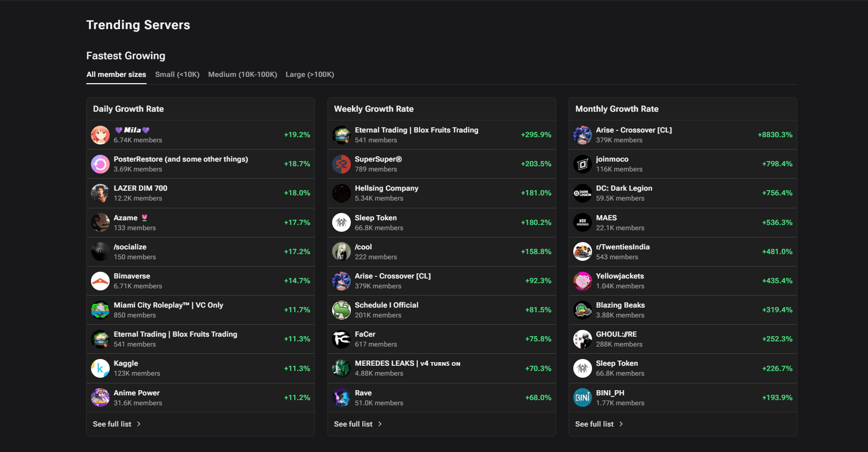The width and height of the screenshot is (868, 452).
Task: Click the joinmoco server avatar icon
Action: click(583, 164)
